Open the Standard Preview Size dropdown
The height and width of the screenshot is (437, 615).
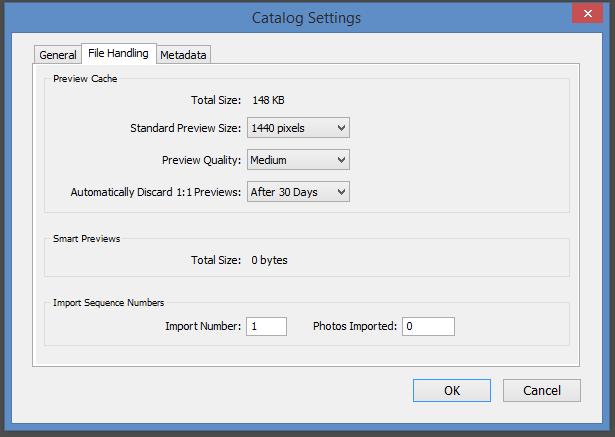tap(298, 128)
